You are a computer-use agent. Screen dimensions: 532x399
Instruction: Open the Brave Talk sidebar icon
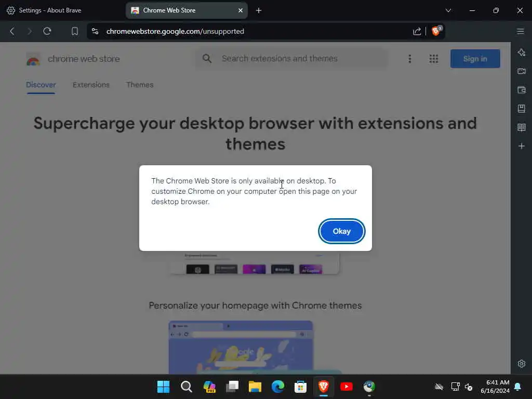click(x=522, y=71)
